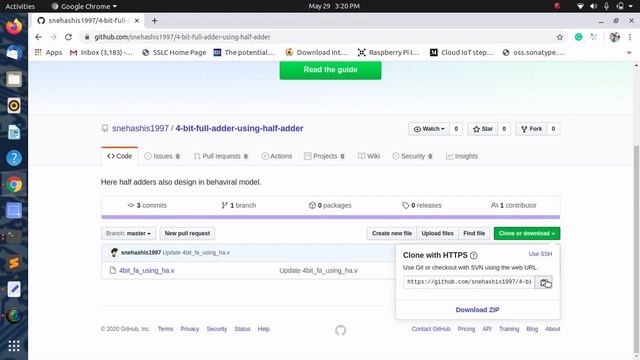Image resolution: width=640 pixels, height=360 pixels.
Task: Open the Branch: master dropdown
Action: pos(128,233)
